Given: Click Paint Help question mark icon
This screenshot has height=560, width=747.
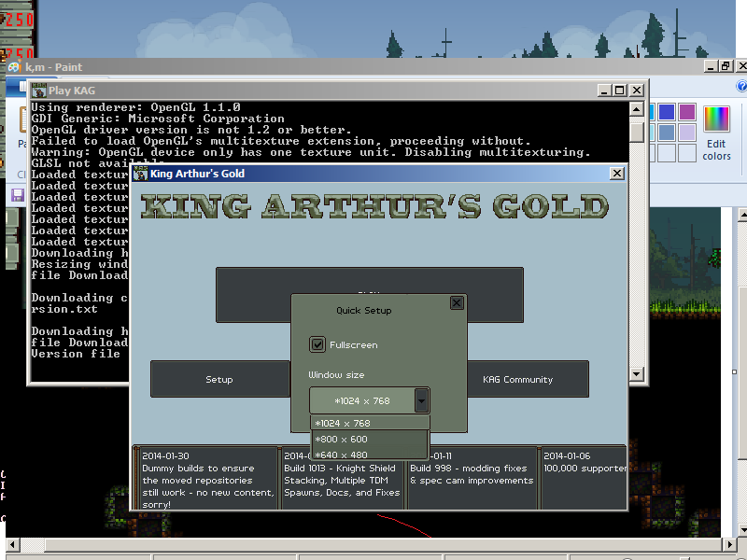Looking at the screenshot, I should click(741, 86).
